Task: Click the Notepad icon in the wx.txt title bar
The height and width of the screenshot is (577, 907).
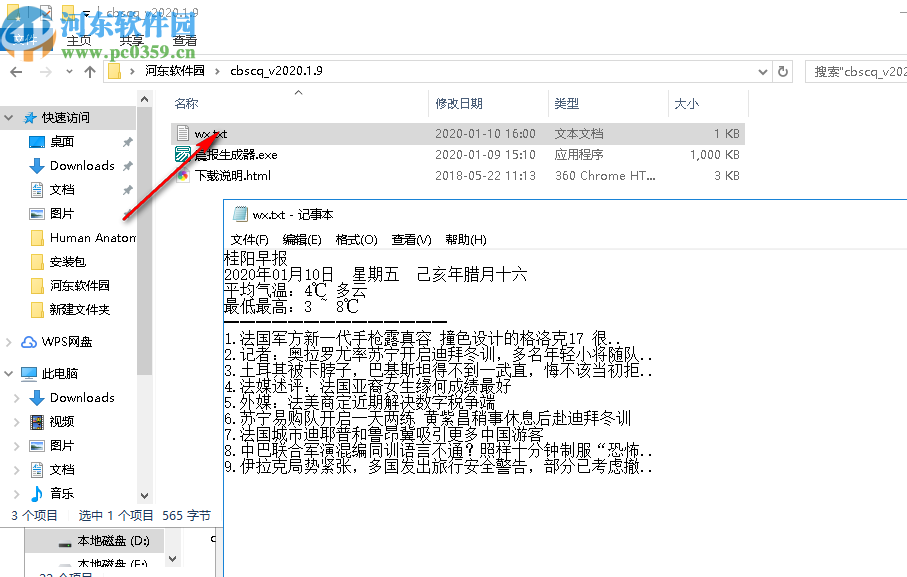Action: tap(239, 213)
